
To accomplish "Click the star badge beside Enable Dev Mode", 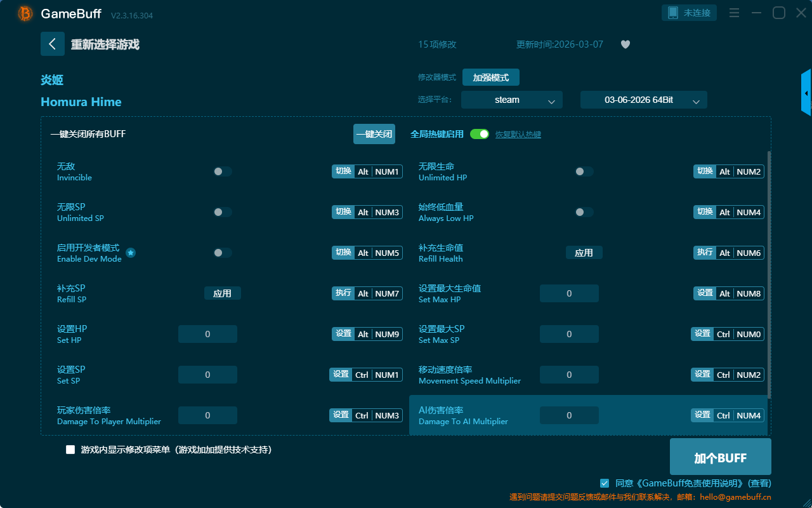I will 131,253.
